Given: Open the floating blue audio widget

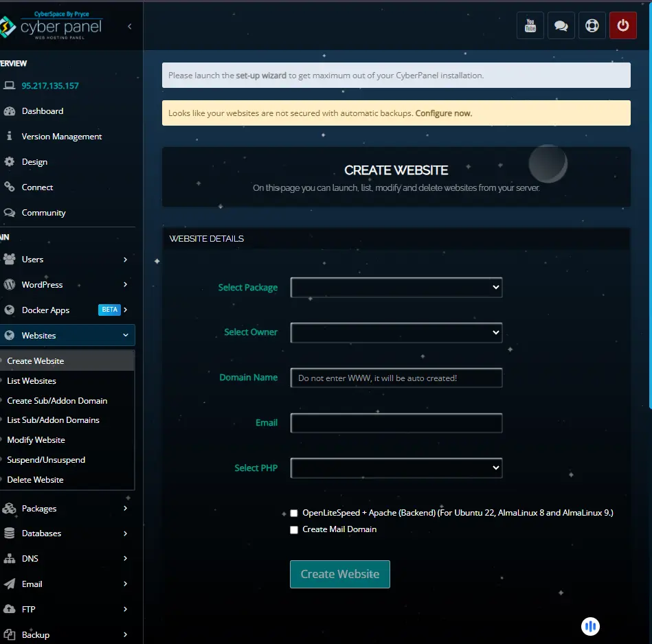Looking at the screenshot, I should pos(590,626).
